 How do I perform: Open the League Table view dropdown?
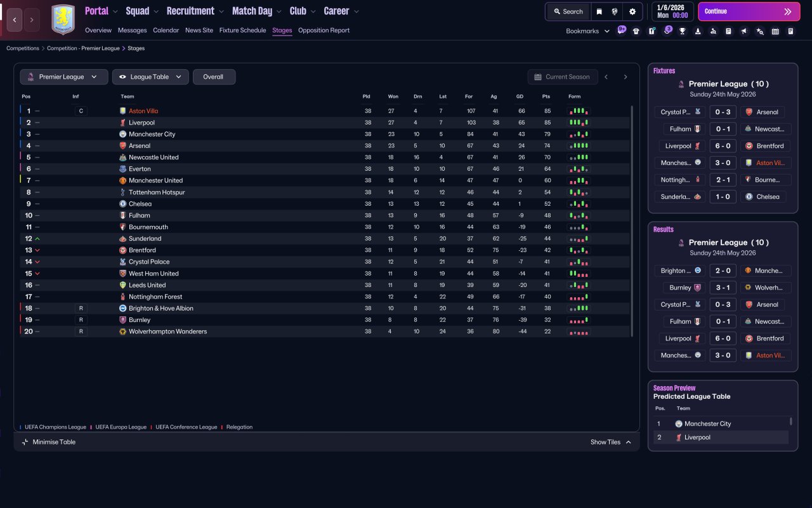point(150,77)
